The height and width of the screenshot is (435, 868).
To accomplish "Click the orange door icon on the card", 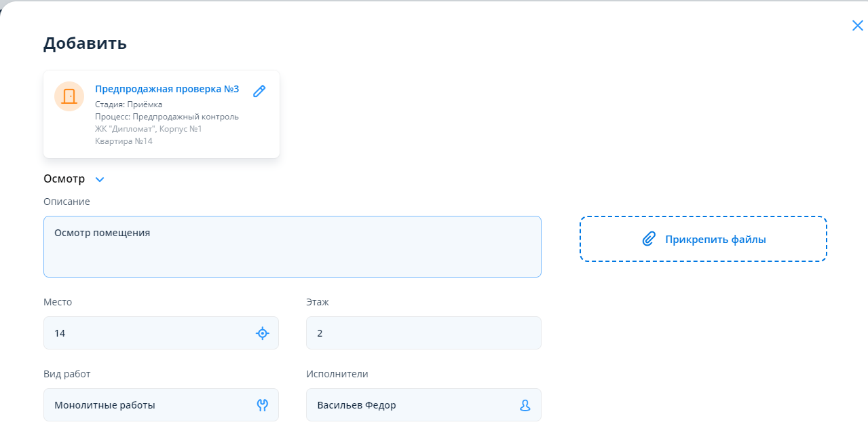I will click(x=69, y=96).
